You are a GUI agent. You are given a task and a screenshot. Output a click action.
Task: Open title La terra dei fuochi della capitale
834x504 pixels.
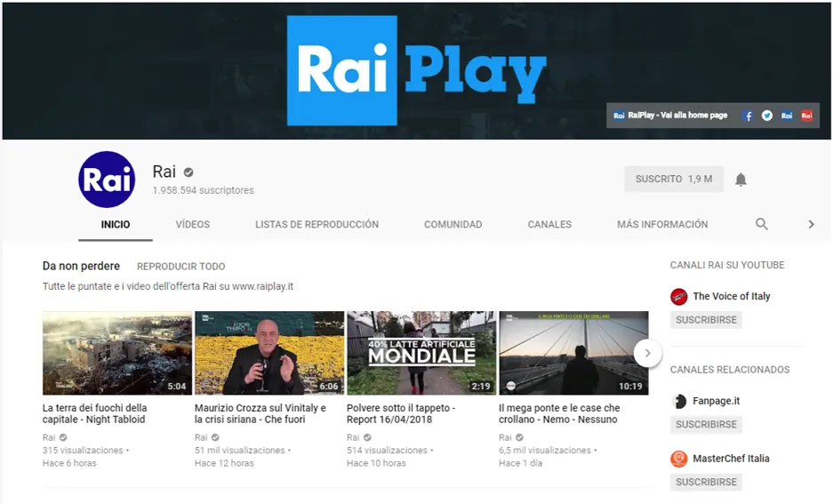94,413
